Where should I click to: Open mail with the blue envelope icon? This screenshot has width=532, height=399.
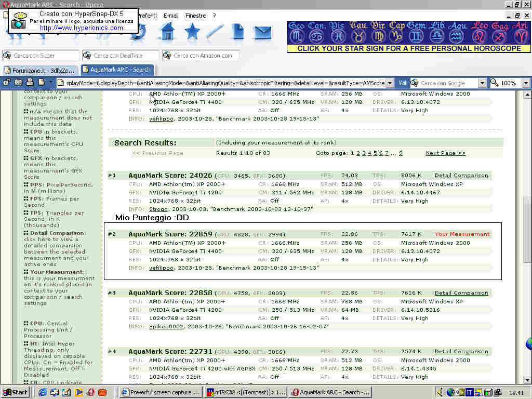pyautogui.click(x=262, y=33)
